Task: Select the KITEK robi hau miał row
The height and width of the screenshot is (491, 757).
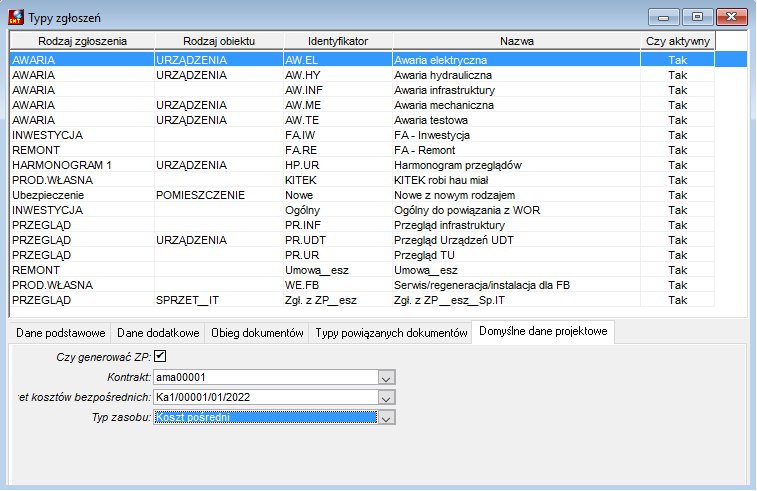Action: (x=362, y=180)
